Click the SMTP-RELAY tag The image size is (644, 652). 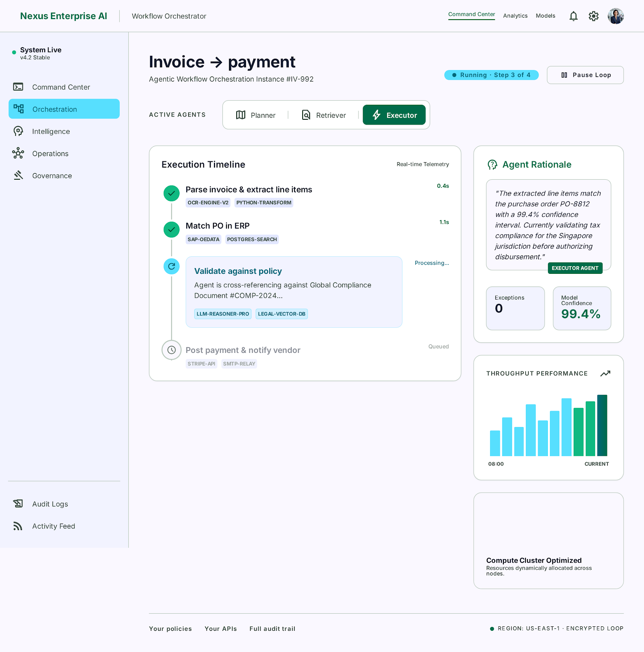pos(239,363)
